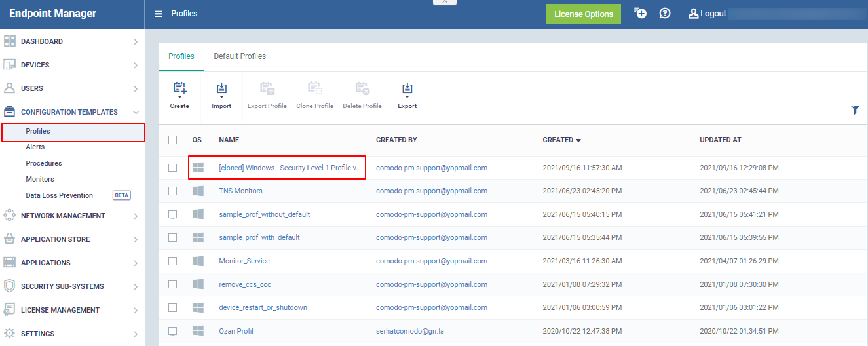Open the TNS Monitors profile link

[240, 191]
